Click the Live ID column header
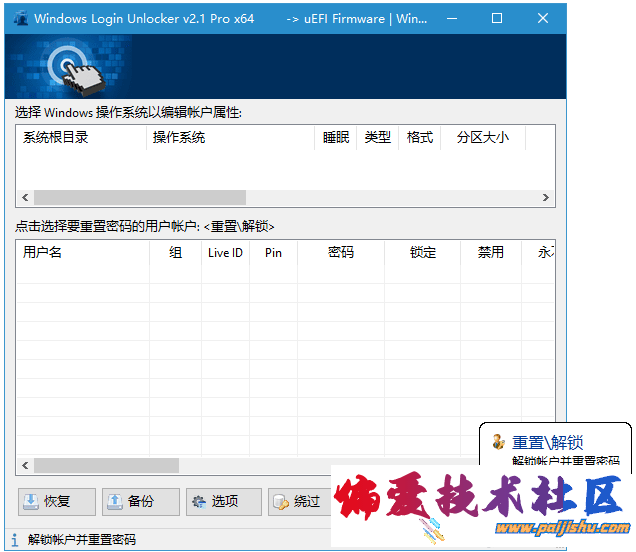 [x=225, y=253]
